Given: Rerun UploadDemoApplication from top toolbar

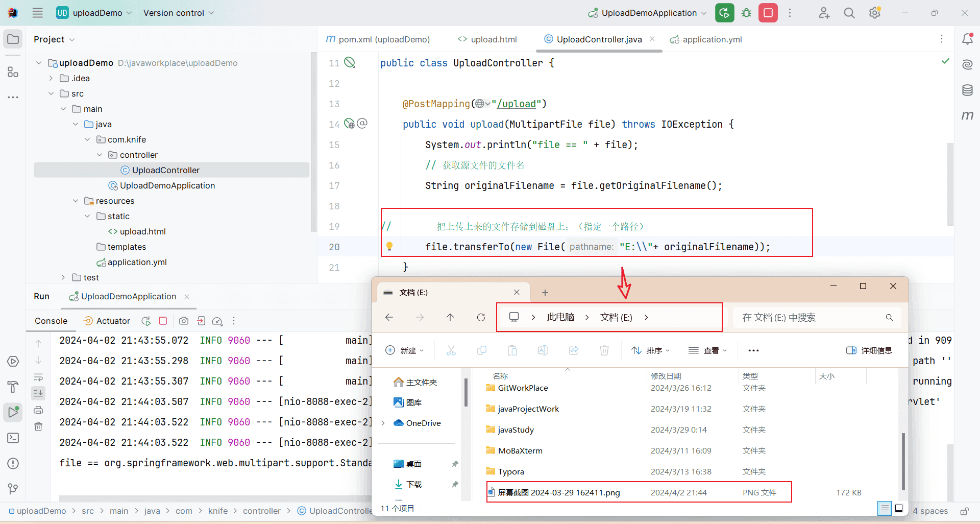Looking at the screenshot, I should point(724,13).
